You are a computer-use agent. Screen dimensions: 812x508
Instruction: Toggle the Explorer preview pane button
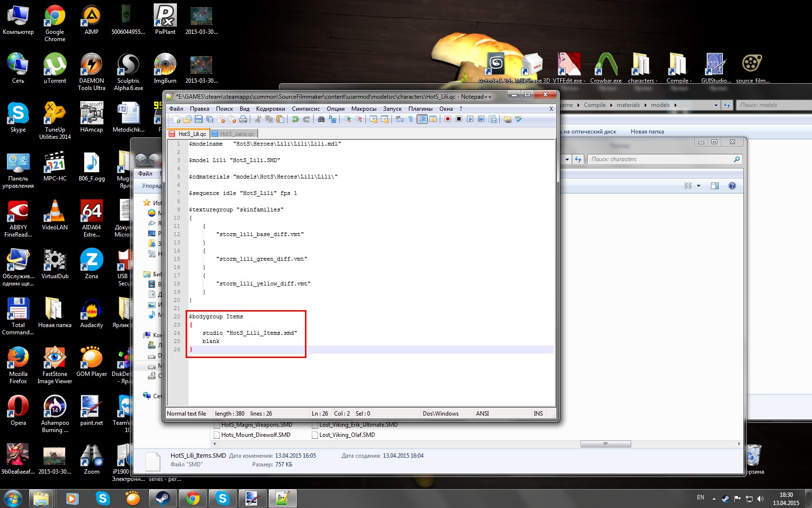[x=715, y=186]
